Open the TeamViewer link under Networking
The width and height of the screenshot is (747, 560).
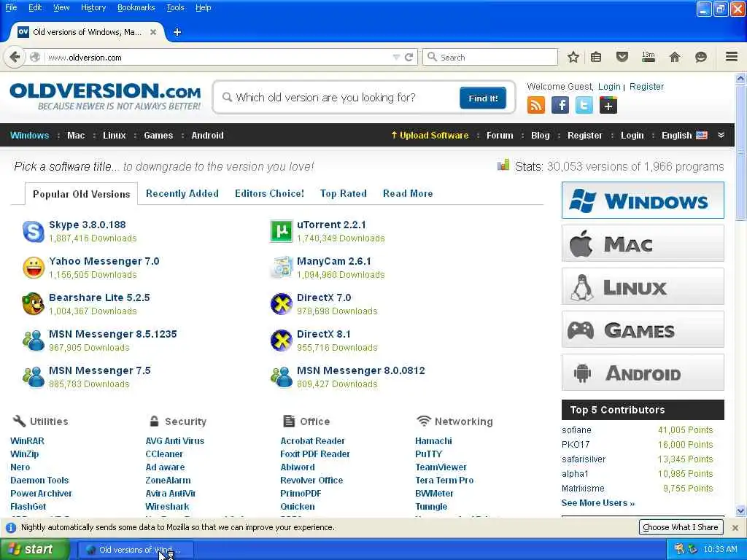click(441, 467)
